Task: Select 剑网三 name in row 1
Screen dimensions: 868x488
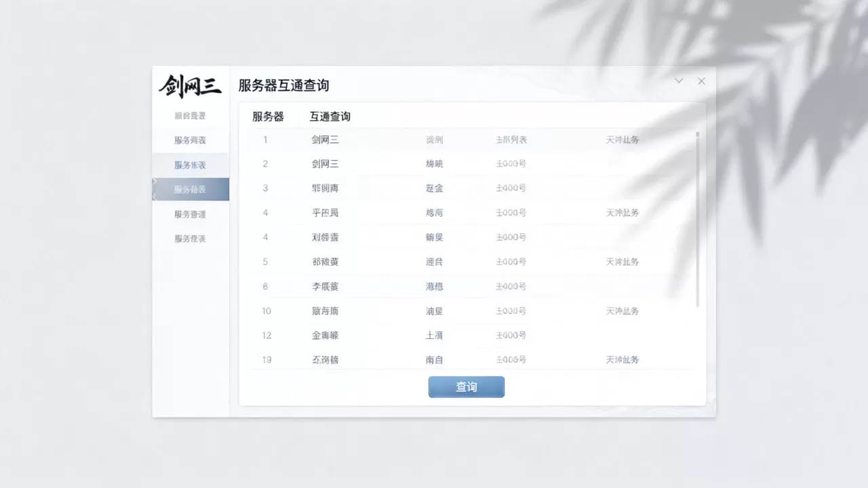Action: (325, 140)
